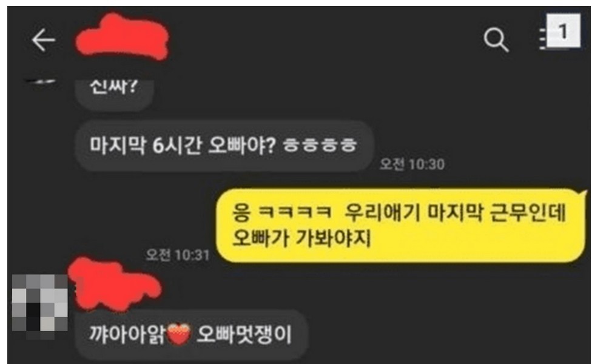Click the 오전 10:30 timestamp
606x364 pixels.
412,164
